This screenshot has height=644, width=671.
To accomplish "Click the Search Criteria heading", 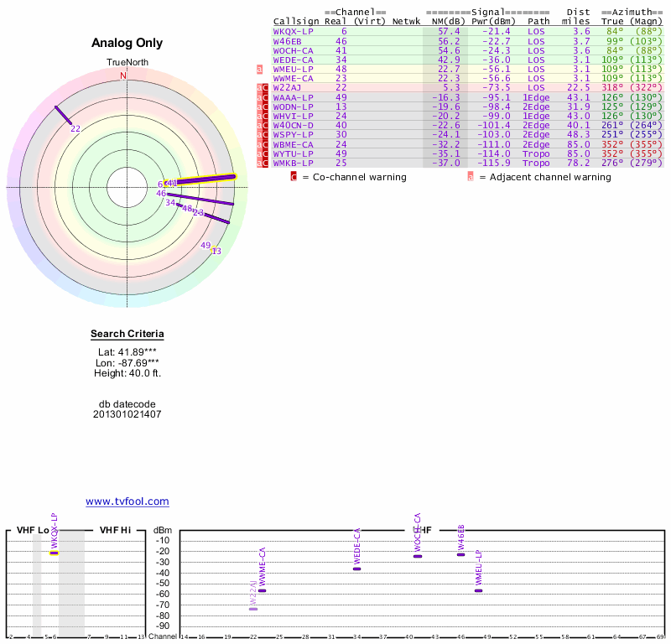I will [127, 334].
